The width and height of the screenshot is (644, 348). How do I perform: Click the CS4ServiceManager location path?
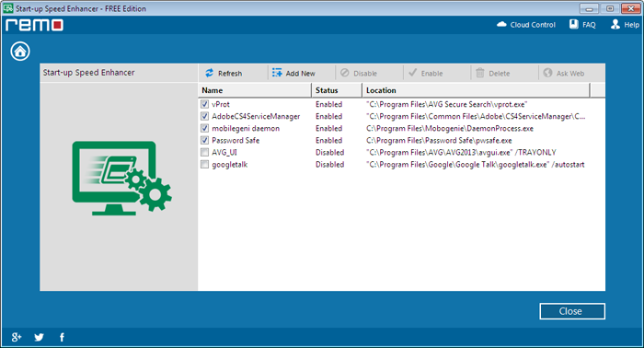pos(476,116)
